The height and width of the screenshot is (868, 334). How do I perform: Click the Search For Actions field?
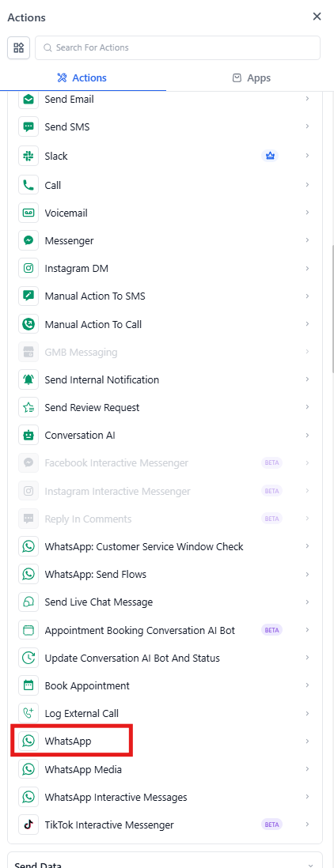[178, 47]
